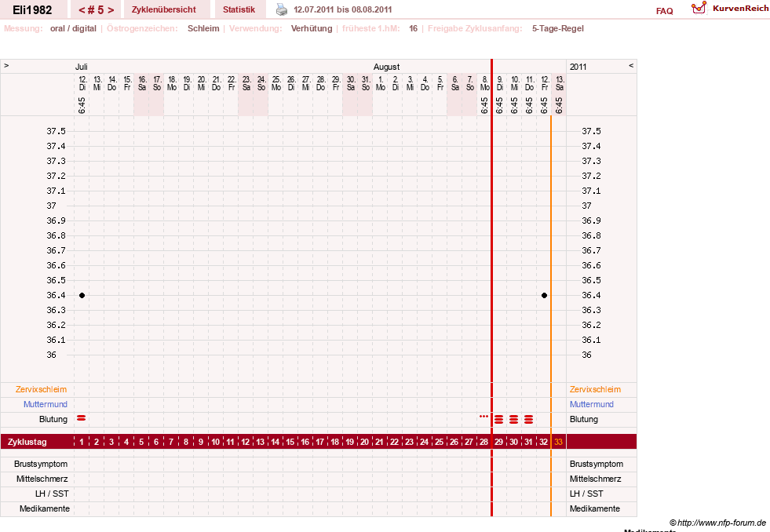Click Zyklustag cell 29
The width and height of the screenshot is (770, 532).
[499, 442]
